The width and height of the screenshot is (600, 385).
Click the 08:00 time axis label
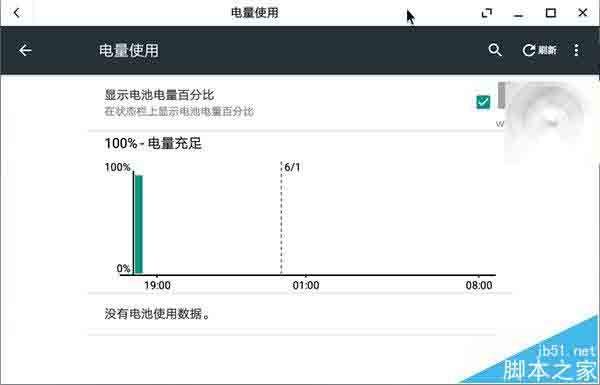(x=479, y=285)
